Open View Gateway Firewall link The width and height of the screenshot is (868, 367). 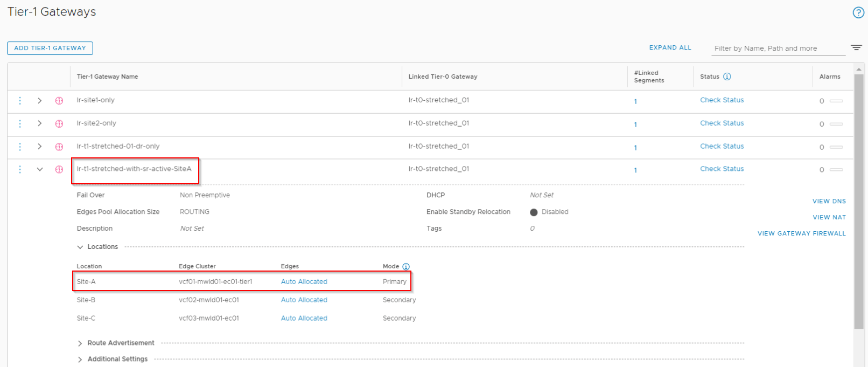[802, 233]
